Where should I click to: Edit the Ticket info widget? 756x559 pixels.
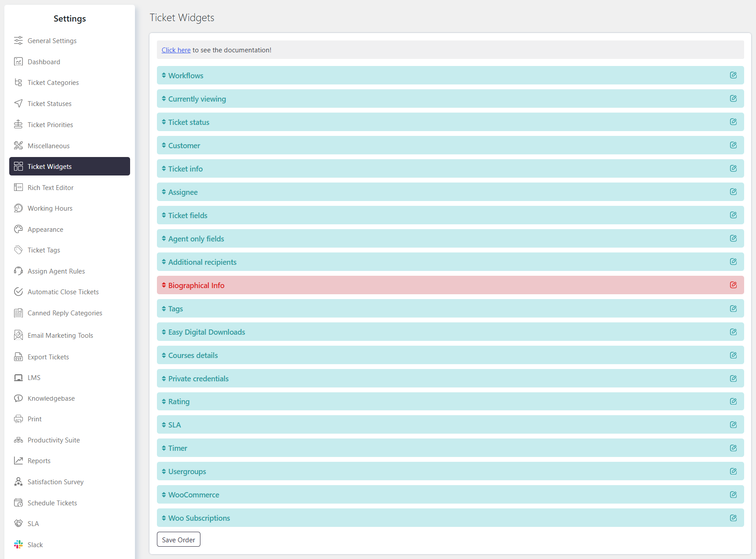[x=733, y=168]
